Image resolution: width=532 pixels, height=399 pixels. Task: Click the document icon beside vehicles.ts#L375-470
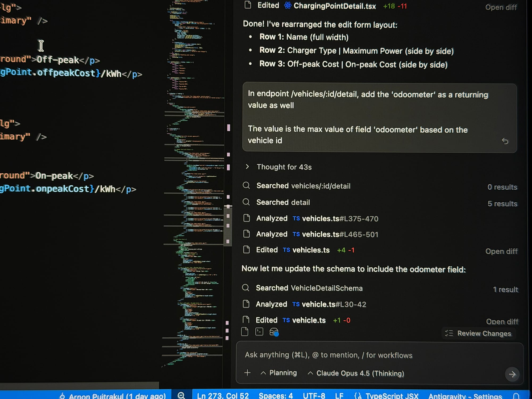(x=247, y=218)
